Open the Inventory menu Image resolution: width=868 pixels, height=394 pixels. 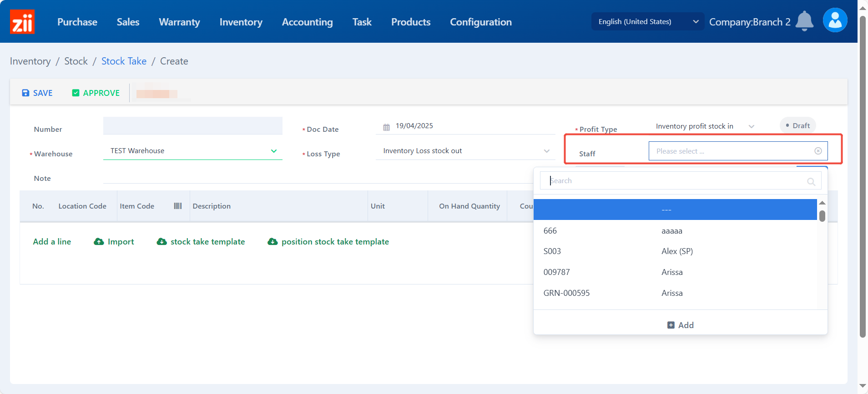pyautogui.click(x=241, y=22)
